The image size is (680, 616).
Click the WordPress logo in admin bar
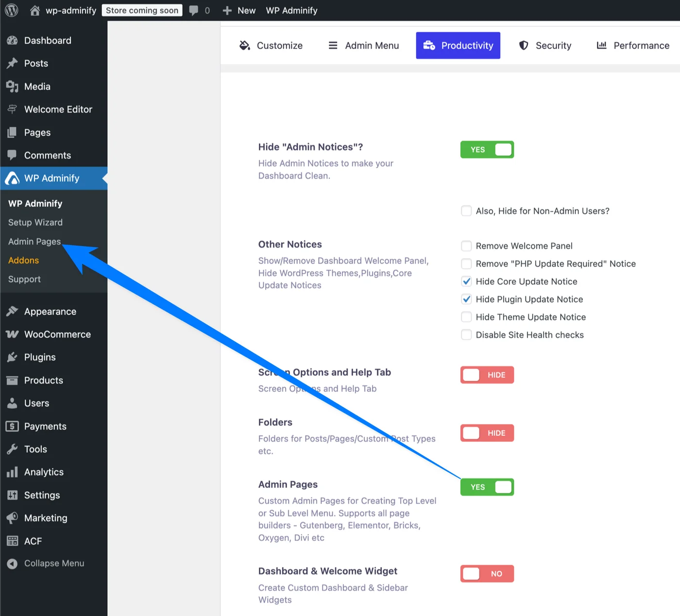click(12, 10)
